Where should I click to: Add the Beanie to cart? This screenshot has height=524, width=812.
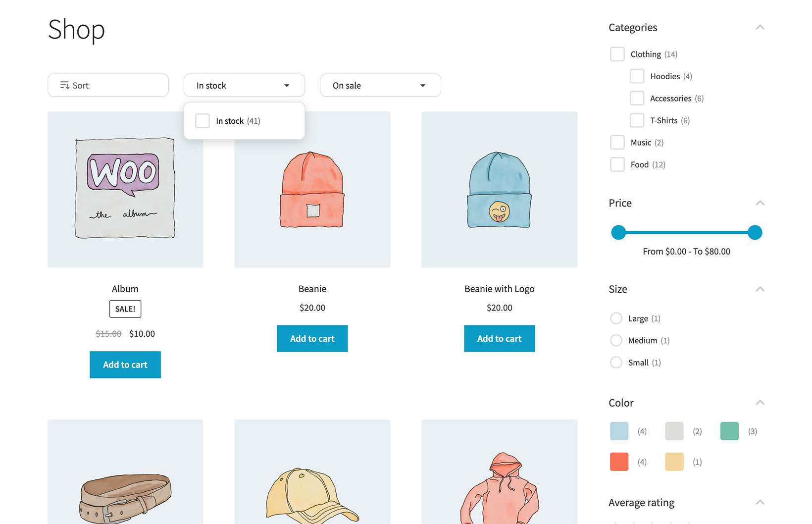coord(312,339)
